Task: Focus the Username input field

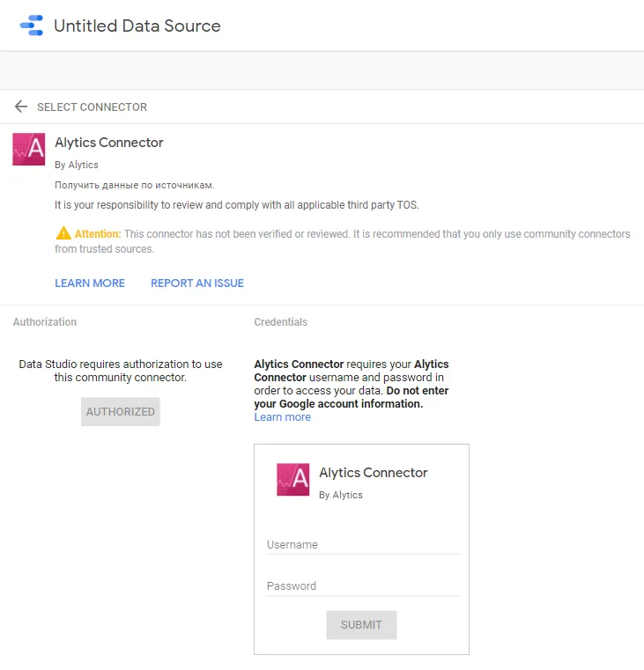Action: tap(363, 545)
